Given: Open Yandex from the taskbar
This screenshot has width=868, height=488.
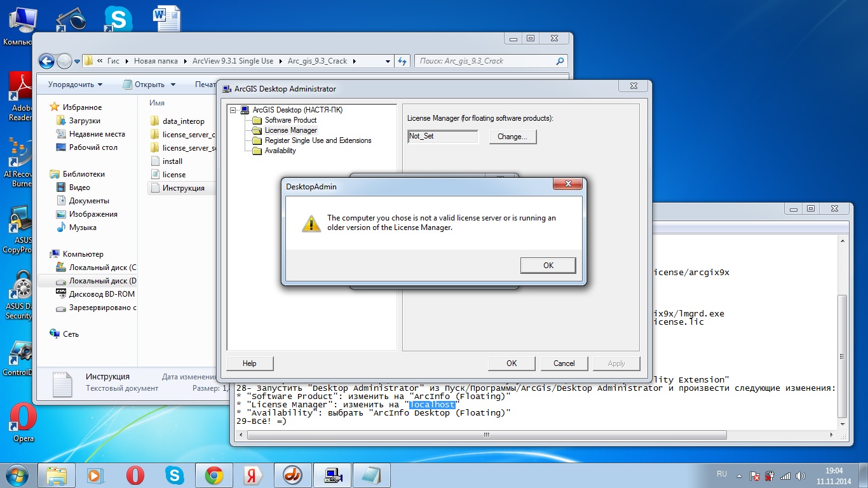Looking at the screenshot, I should 253,475.
